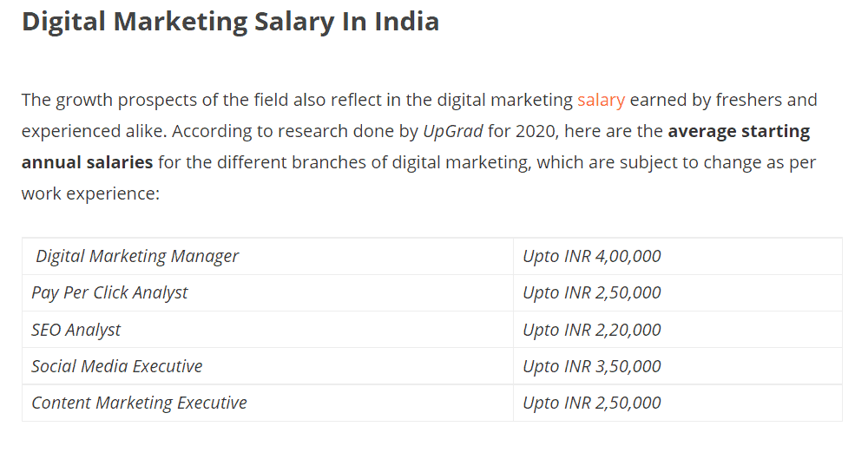Click the italic UpGrad text
The width and height of the screenshot is (868, 459).
coord(453,132)
